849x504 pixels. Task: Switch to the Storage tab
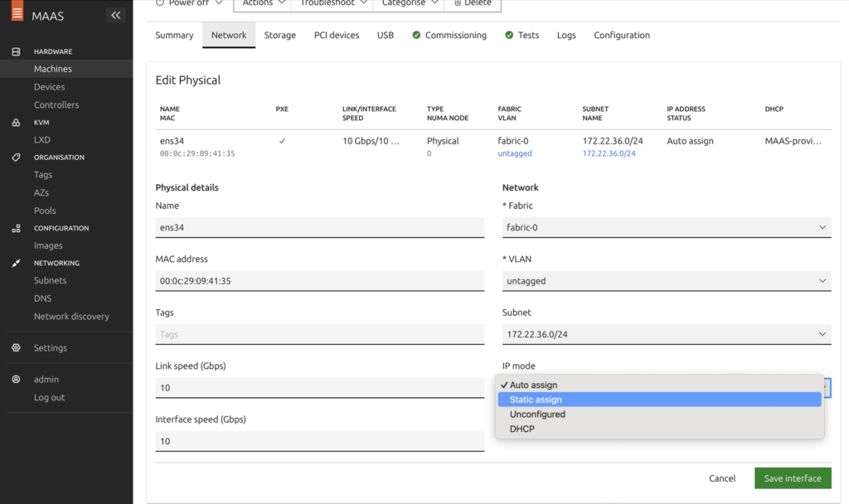pyautogui.click(x=280, y=35)
